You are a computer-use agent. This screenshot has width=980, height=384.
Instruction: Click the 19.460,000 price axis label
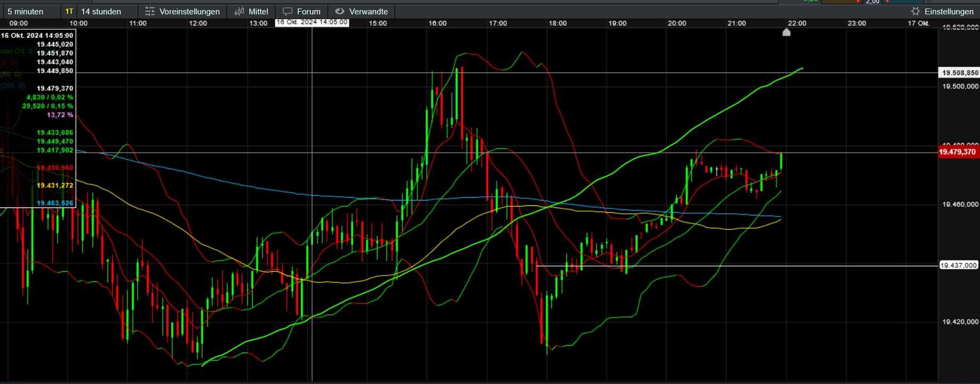(960, 204)
